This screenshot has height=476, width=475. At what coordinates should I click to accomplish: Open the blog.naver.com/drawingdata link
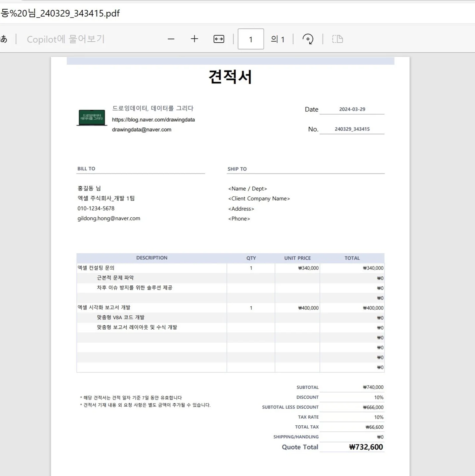click(x=153, y=119)
